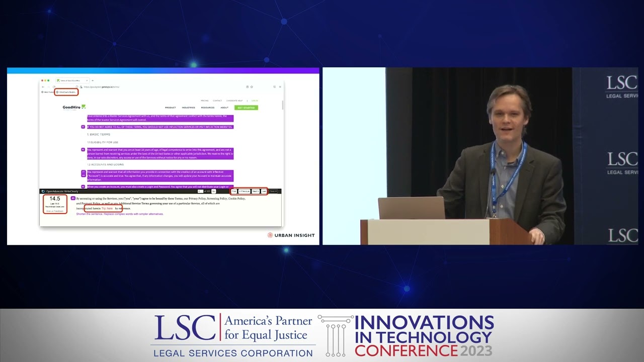Run the WriteClearly bookmarklet in bookmarks bar
Screen dimensions: 644x362
tap(66, 92)
